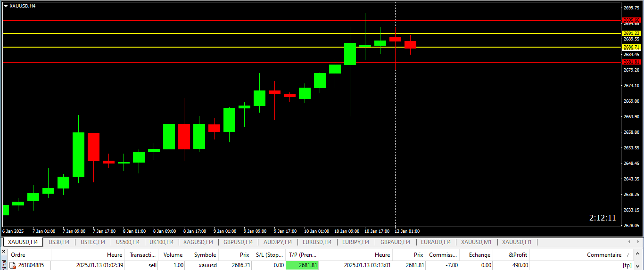Click the 'sell' transaction cell
Image resolution: width=644 pixels, height=270 pixels.
coord(152,265)
